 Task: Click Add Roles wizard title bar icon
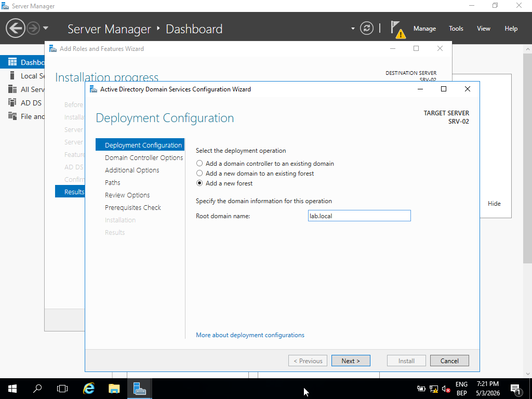(53, 48)
